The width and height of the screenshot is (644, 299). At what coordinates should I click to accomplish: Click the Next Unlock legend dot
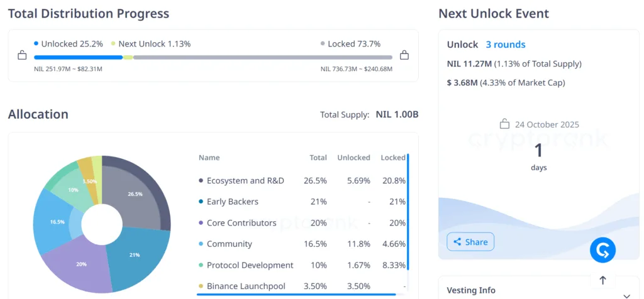113,44
